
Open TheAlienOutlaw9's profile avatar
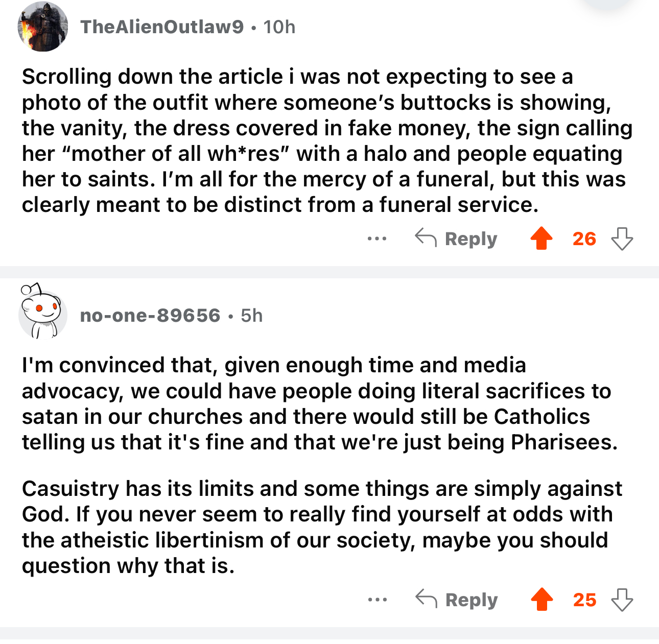43,27
